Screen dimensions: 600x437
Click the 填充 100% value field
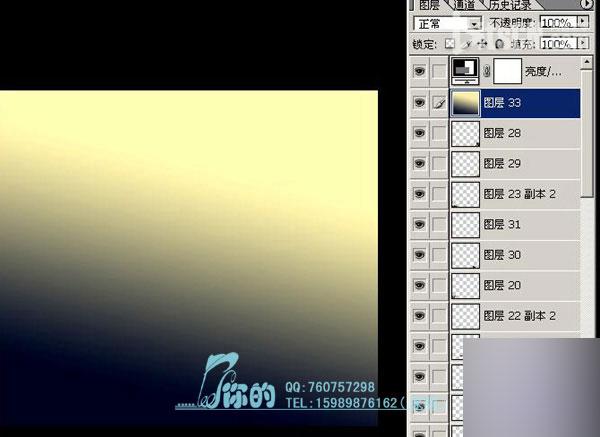559,43
